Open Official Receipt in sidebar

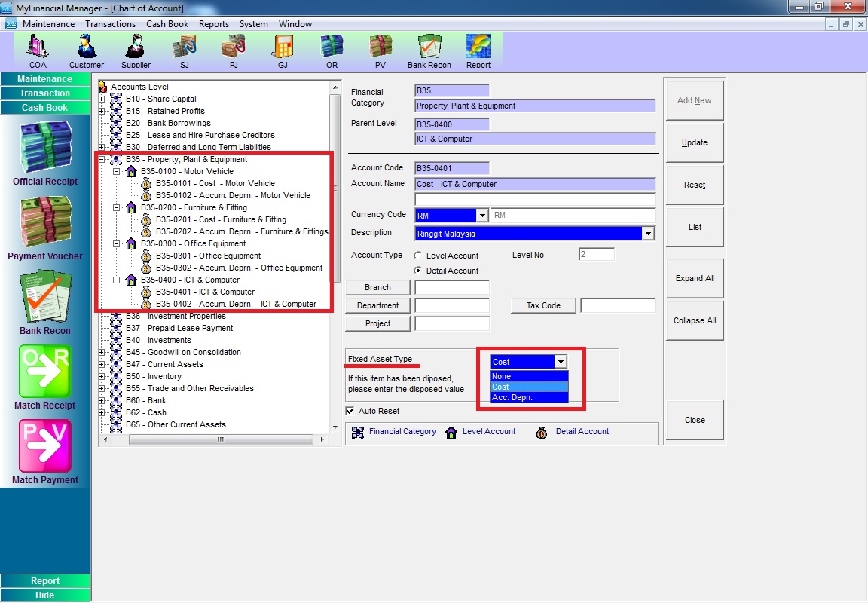coord(45,153)
